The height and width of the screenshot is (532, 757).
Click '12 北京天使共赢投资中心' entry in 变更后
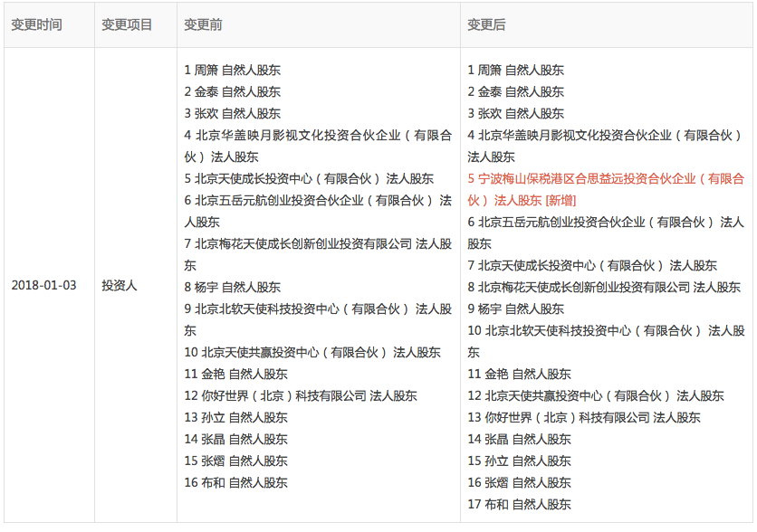tap(596, 395)
